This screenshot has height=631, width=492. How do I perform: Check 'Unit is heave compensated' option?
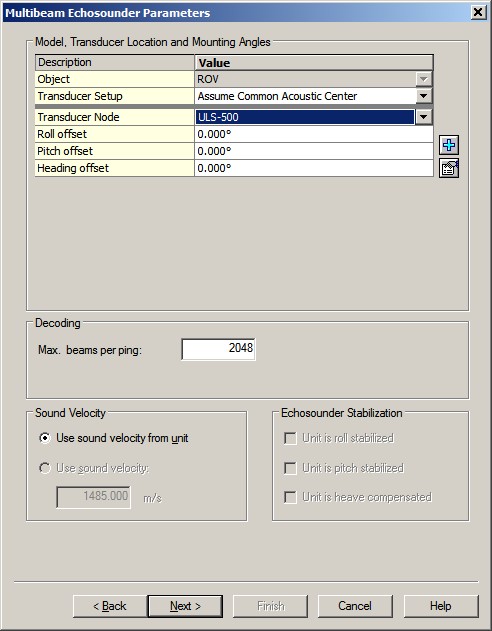pyautogui.click(x=290, y=497)
